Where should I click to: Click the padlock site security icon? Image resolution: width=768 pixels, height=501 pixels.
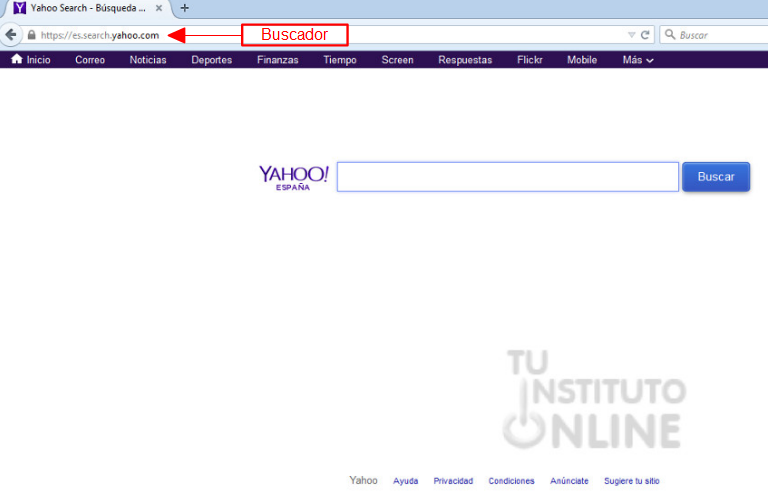point(32,35)
